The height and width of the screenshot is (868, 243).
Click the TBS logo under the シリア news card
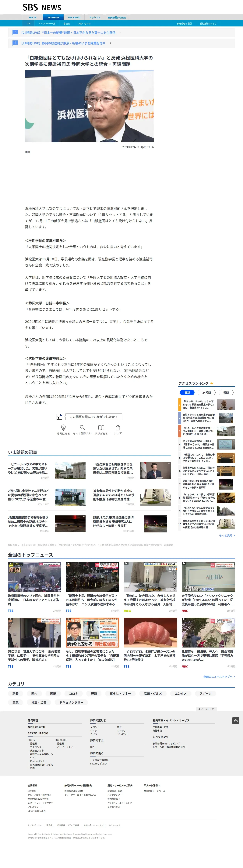point(11,610)
